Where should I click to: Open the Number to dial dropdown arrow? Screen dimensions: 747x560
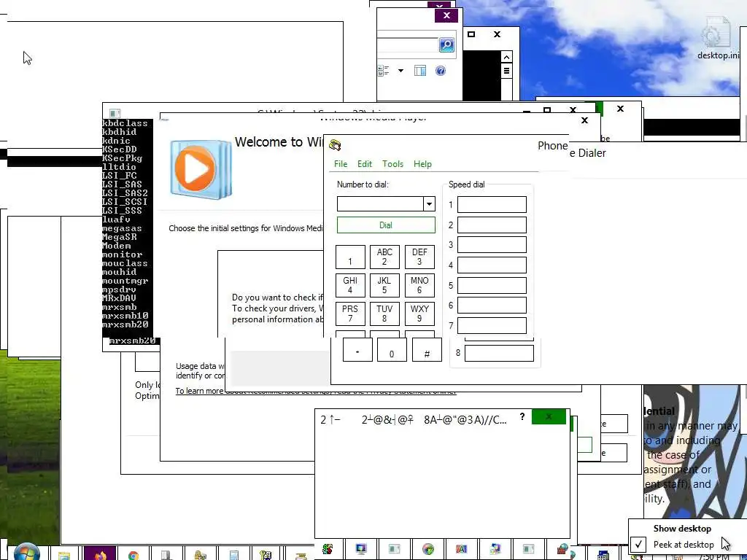point(429,204)
